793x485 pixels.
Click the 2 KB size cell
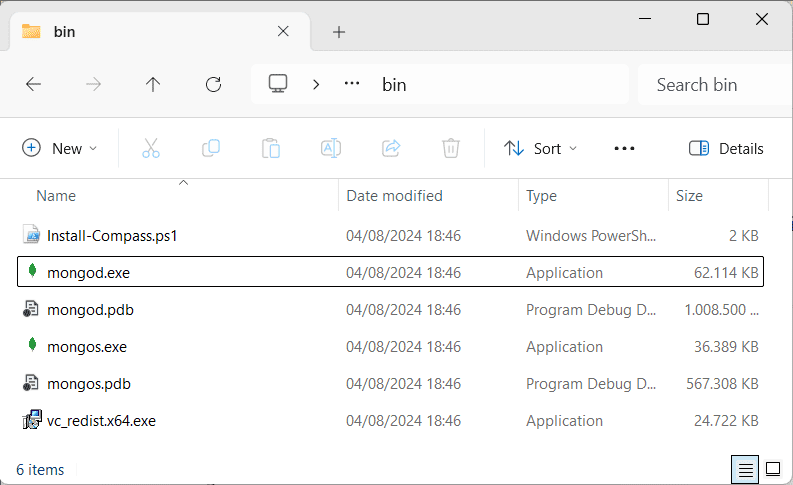(x=743, y=236)
